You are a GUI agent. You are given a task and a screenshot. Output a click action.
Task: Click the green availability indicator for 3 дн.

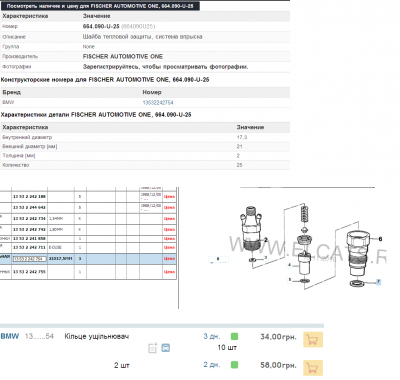pyautogui.click(x=234, y=336)
